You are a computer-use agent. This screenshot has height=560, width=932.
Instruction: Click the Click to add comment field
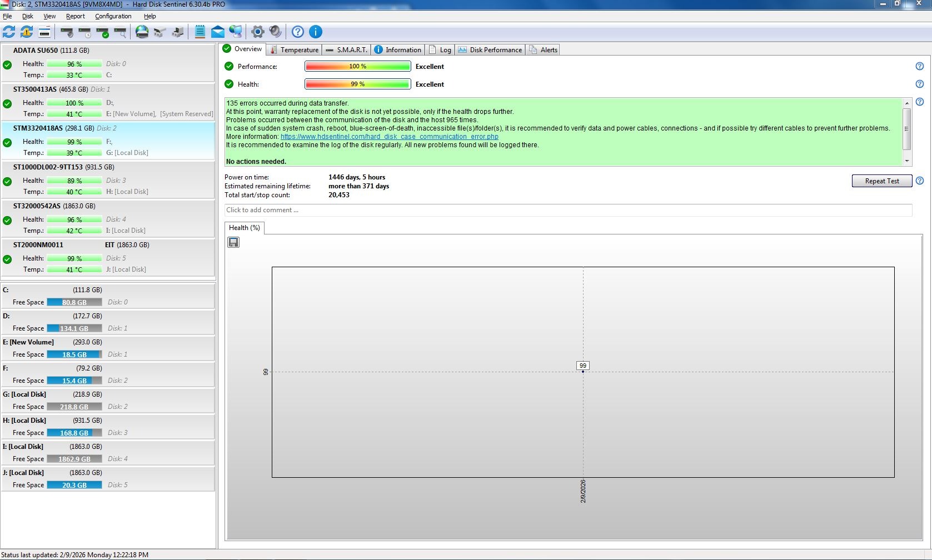[568, 210]
